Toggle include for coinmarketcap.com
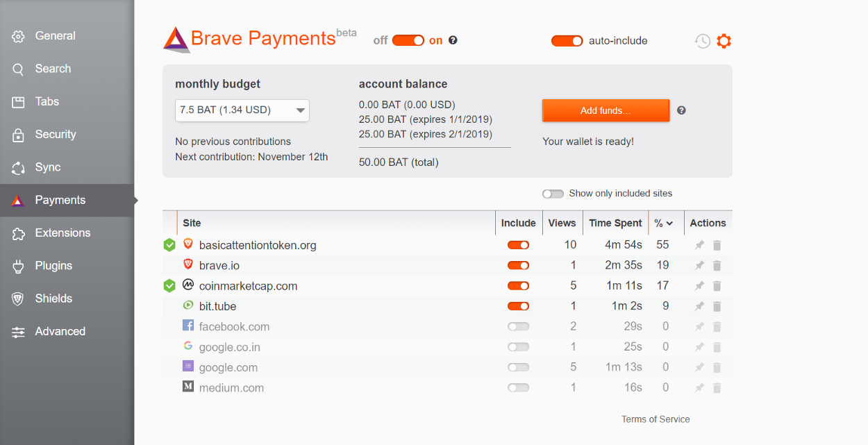 (x=518, y=286)
